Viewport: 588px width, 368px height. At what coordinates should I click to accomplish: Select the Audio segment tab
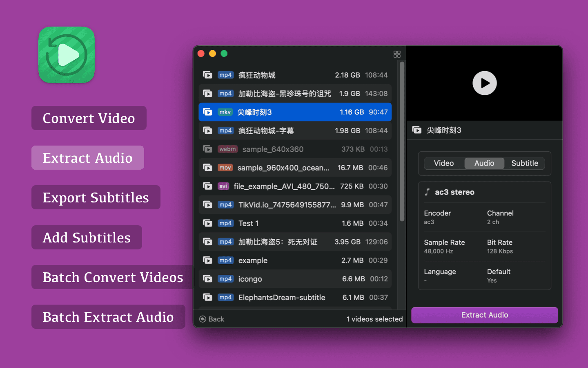pyautogui.click(x=484, y=163)
